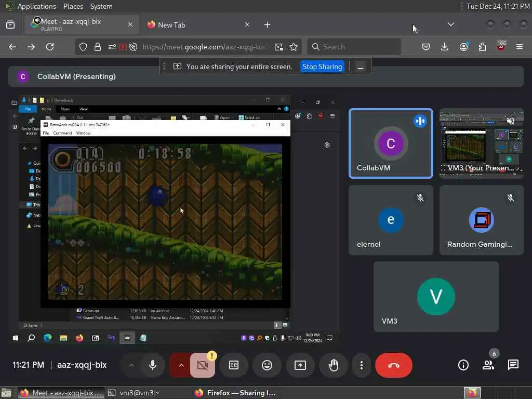Click the Meet URL address field
The image size is (532, 399).
(x=205, y=47)
